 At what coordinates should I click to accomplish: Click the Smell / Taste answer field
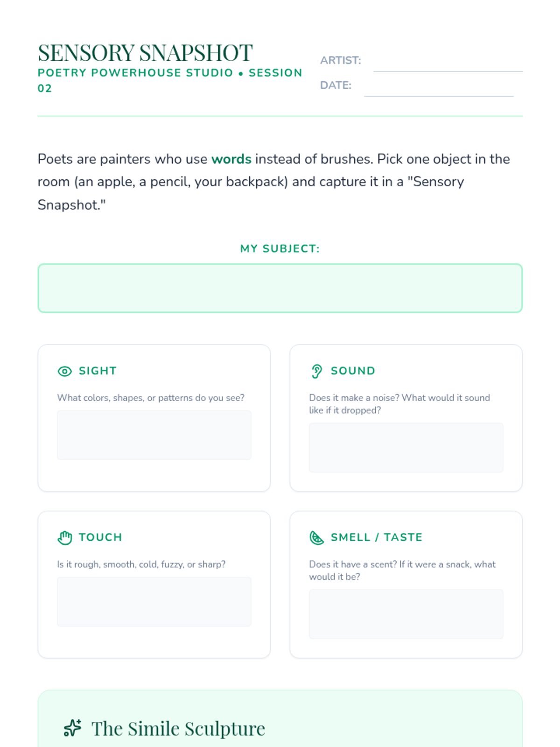pyautogui.click(x=406, y=614)
